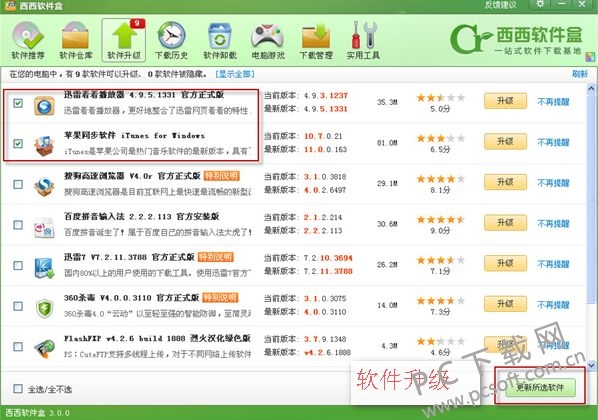
Task: Click the 西西软件盒 logo
Action: coord(516,39)
